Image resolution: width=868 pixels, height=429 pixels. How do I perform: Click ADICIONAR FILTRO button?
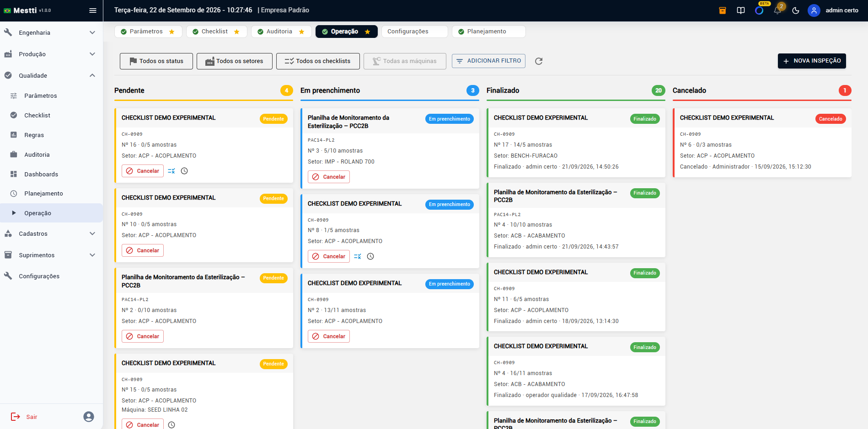tap(488, 61)
